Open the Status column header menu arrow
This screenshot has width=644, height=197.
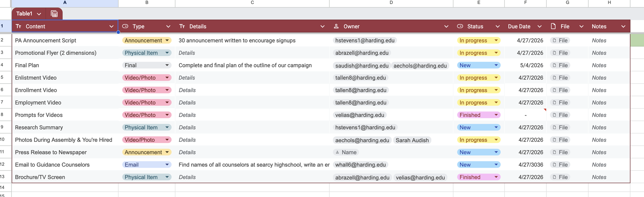tap(497, 27)
